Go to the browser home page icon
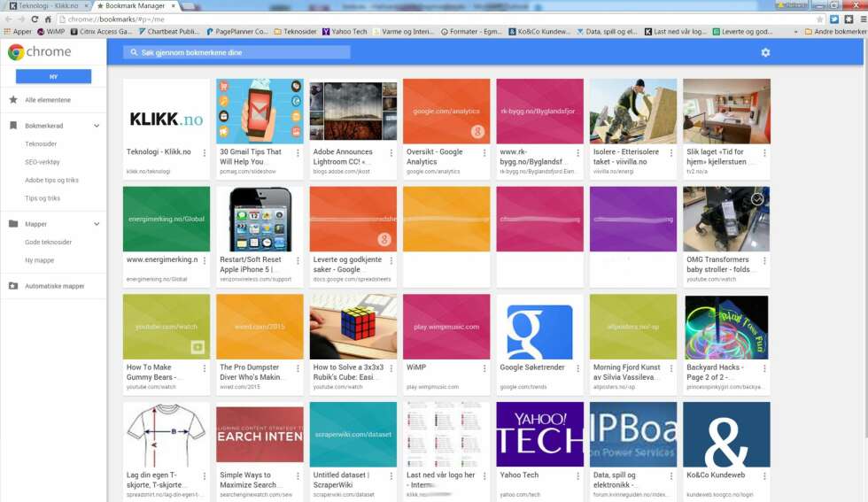 coord(48,19)
